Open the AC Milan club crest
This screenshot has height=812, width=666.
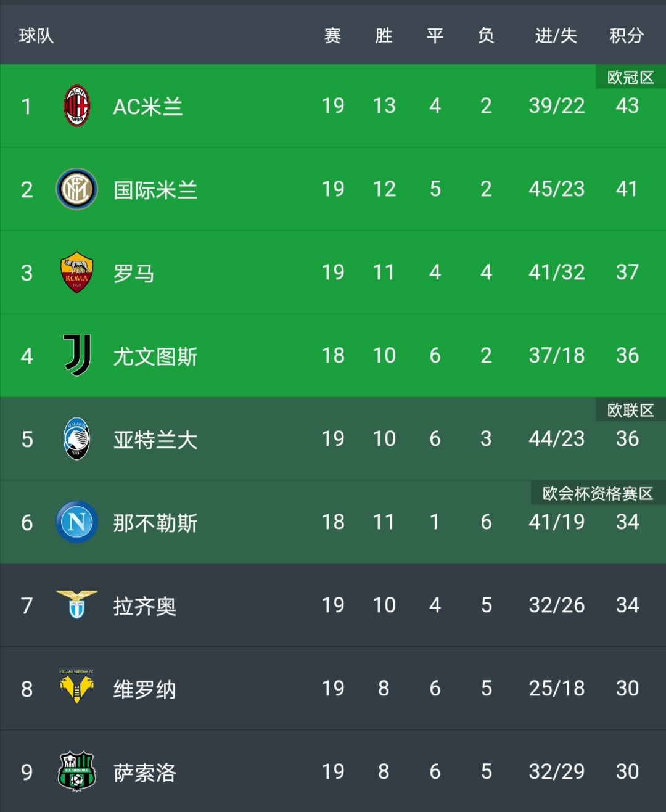click(x=77, y=106)
